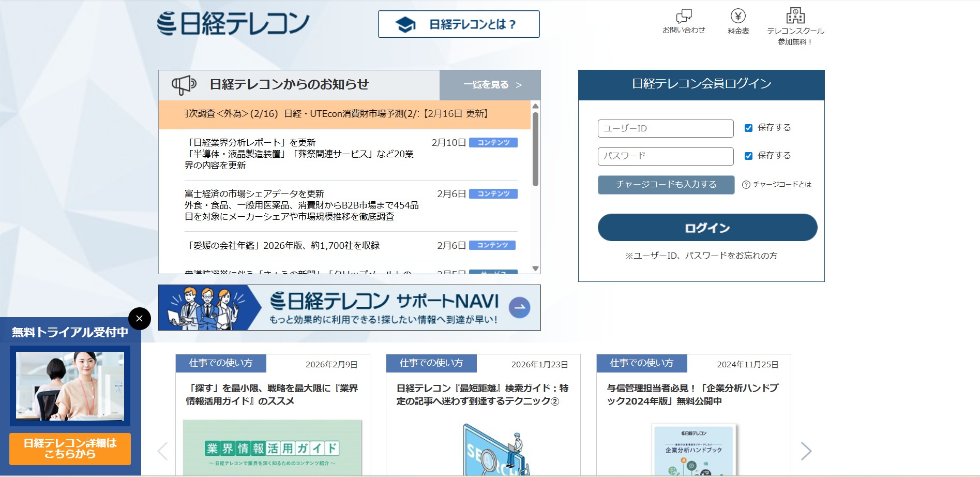980x477 pixels.
Task: Click the ユーザーID input field
Action: pyautogui.click(x=666, y=128)
